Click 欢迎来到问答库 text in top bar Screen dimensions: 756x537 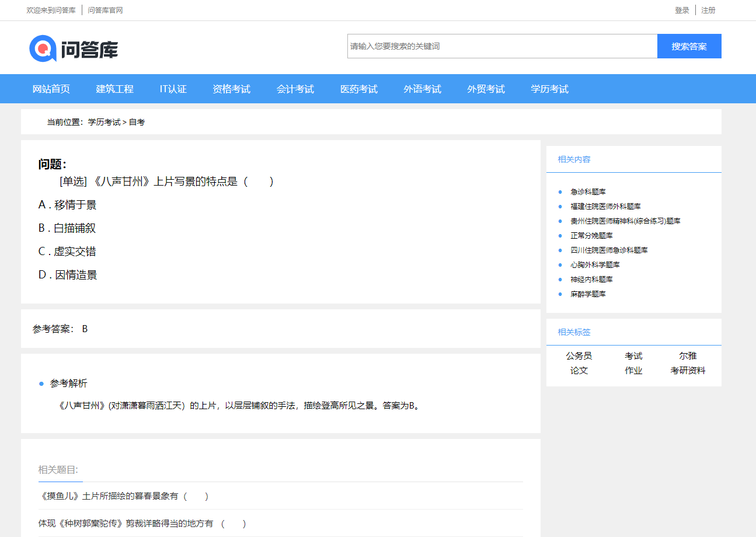pyautogui.click(x=51, y=11)
